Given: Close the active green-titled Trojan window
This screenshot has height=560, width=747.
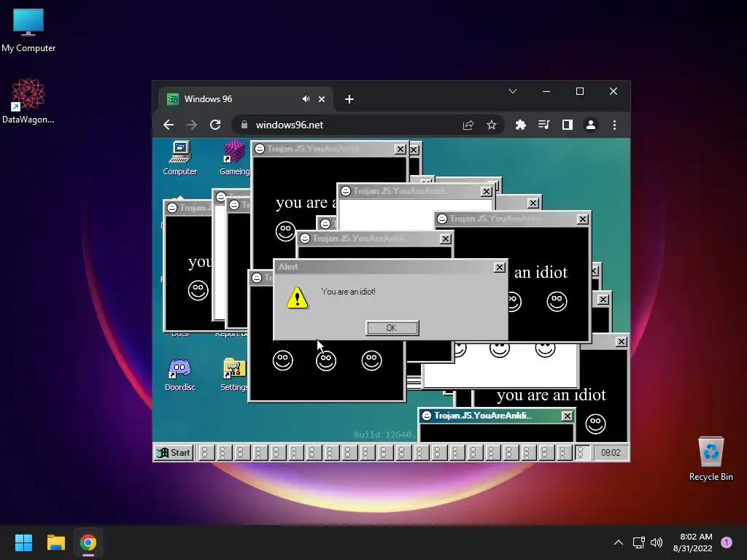Looking at the screenshot, I should (x=567, y=416).
